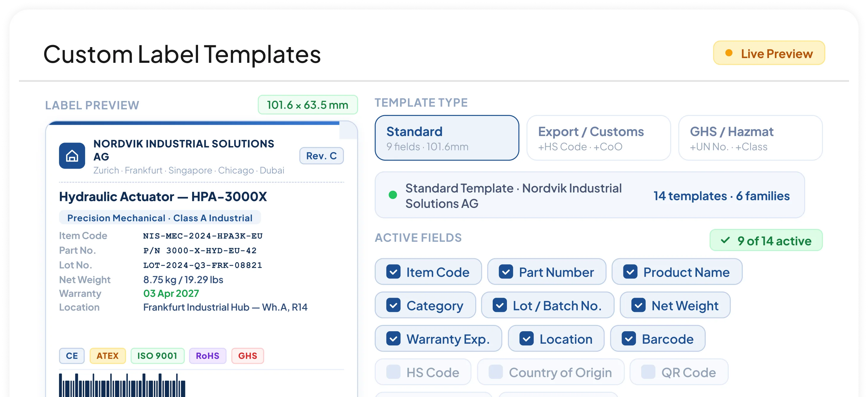This screenshot has height=397, width=868.
Task: Click the Standard Template · Nordvik status text
Action: coord(513,196)
